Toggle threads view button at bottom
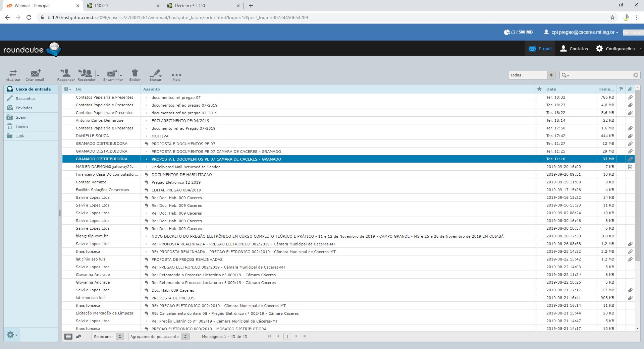Screen dimensions: 644x349 [78, 337]
